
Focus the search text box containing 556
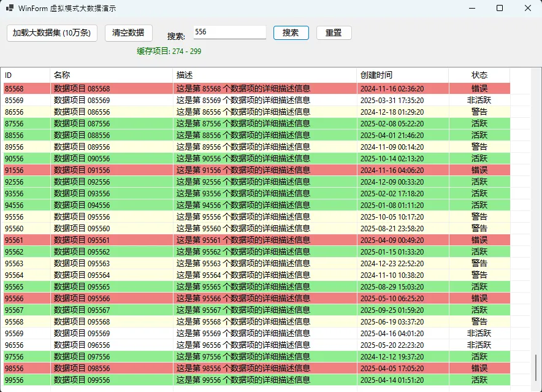(x=229, y=32)
